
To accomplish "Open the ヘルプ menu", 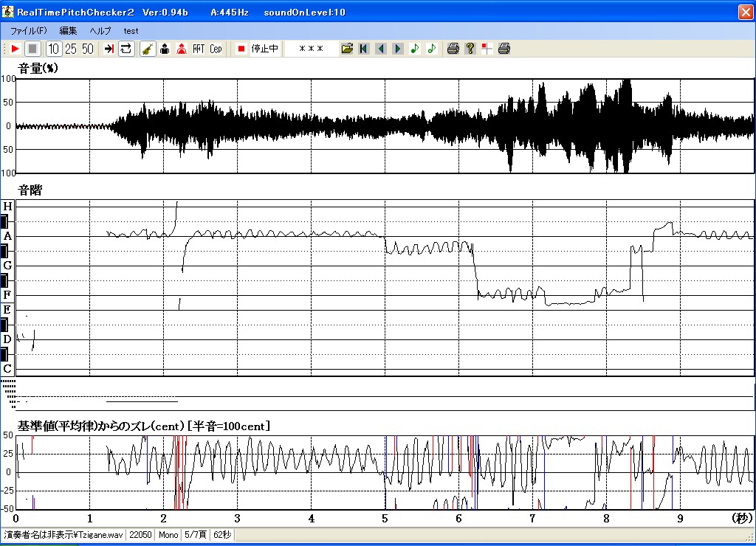I will click(x=100, y=31).
